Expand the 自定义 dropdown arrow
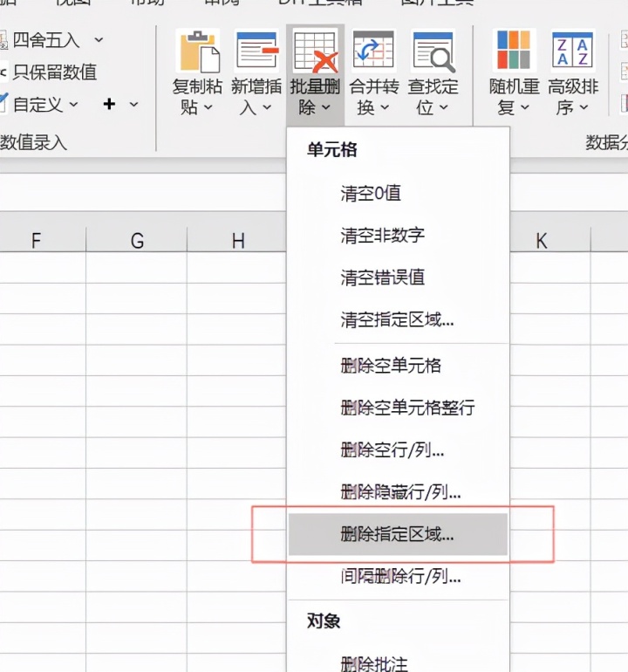628x672 pixels. (74, 104)
